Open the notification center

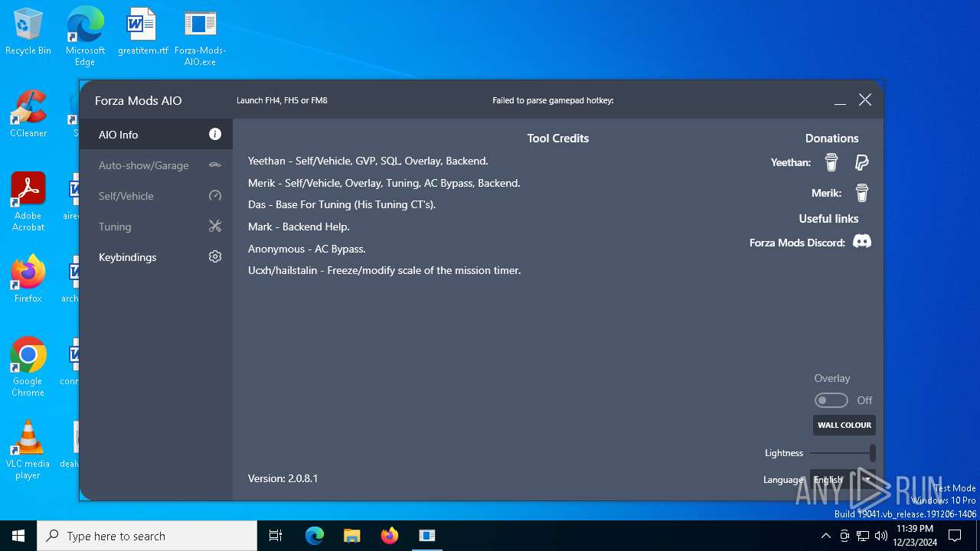(955, 536)
